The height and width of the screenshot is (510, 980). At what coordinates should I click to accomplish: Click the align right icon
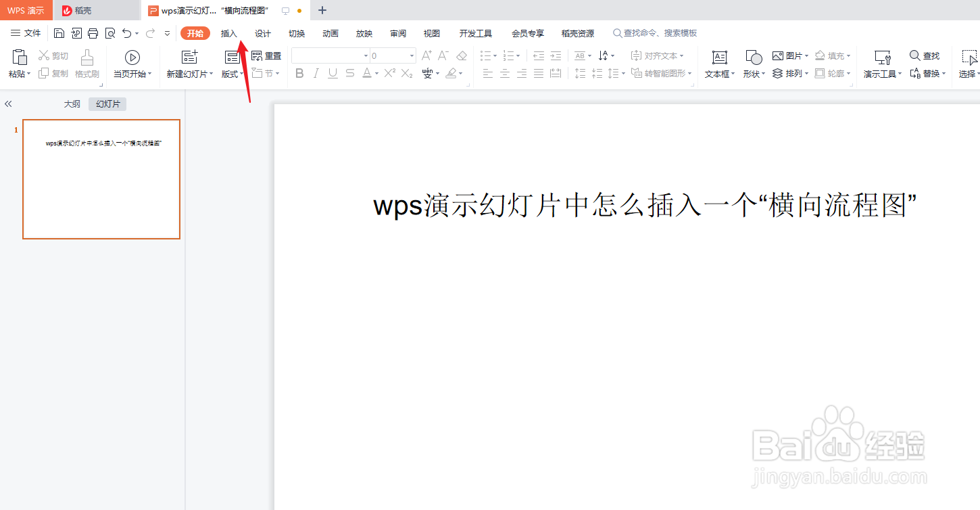[x=522, y=73]
